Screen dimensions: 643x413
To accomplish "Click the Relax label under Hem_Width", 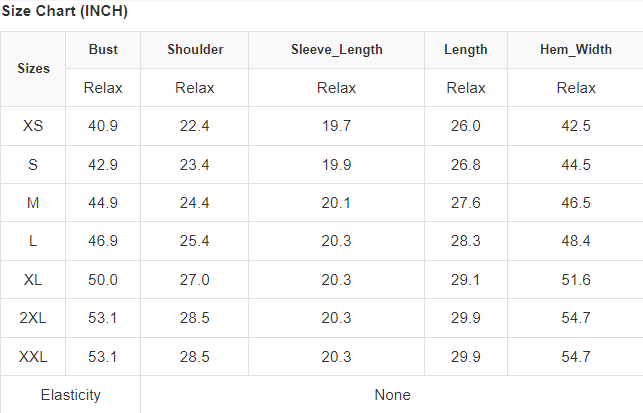I will point(576,88).
